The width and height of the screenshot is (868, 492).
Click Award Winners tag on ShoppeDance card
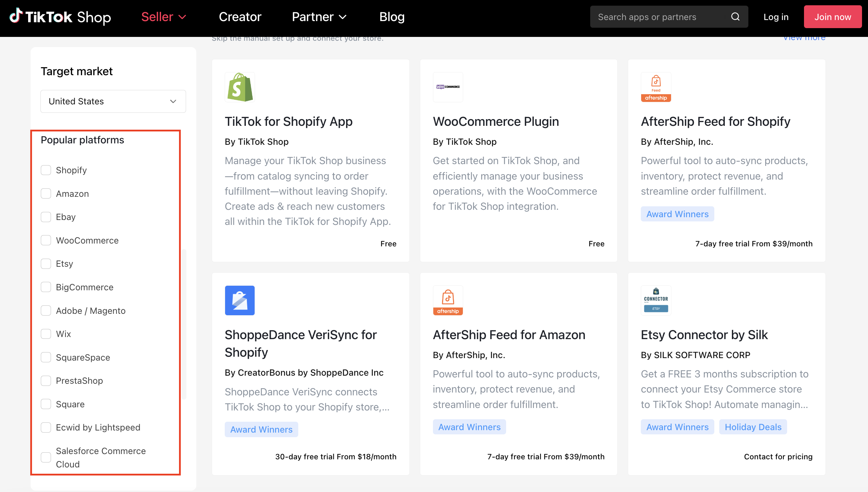click(261, 429)
